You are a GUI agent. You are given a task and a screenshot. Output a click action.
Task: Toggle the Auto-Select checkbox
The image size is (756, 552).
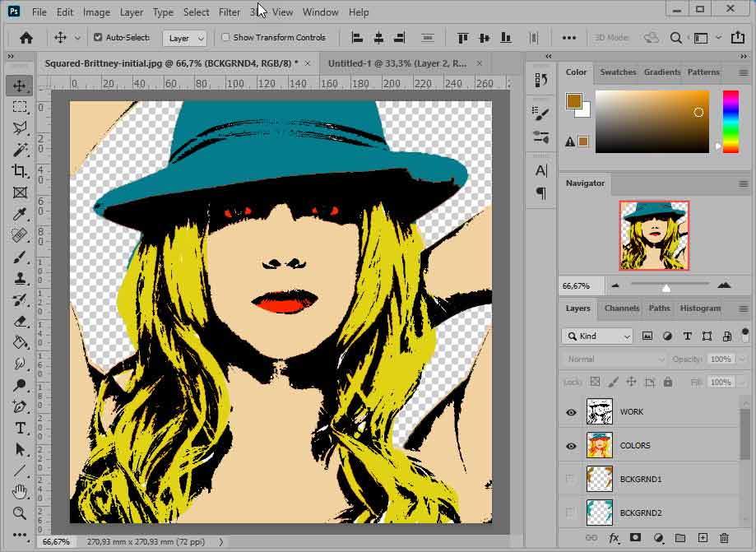[98, 37]
